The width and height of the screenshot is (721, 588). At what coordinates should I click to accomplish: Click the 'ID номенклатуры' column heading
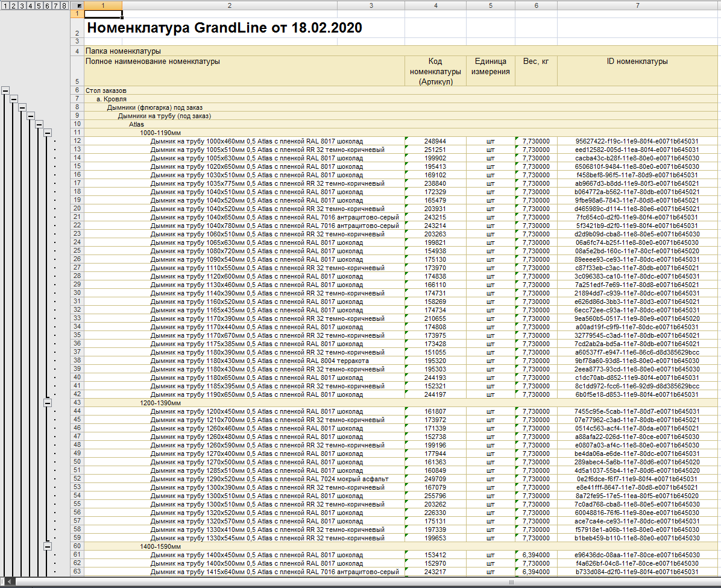(637, 71)
